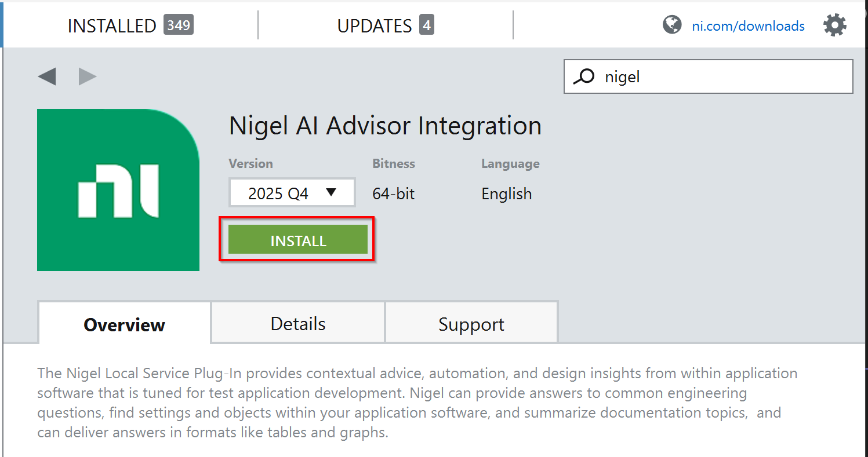
Task: Go back using the left arrow
Action: coord(47,76)
